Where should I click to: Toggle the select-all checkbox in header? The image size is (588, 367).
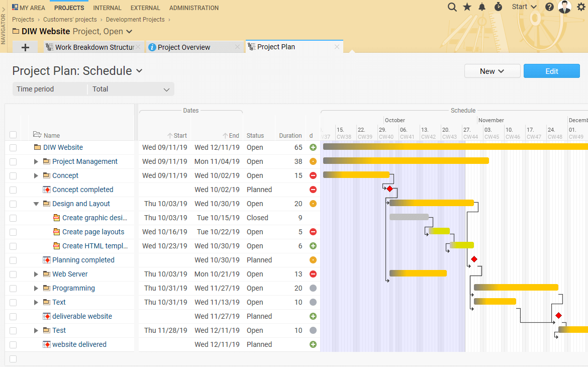click(13, 135)
